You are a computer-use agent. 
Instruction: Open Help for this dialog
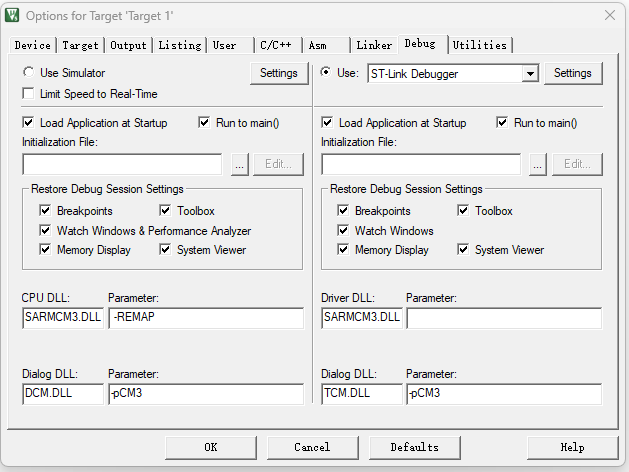(x=572, y=448)
